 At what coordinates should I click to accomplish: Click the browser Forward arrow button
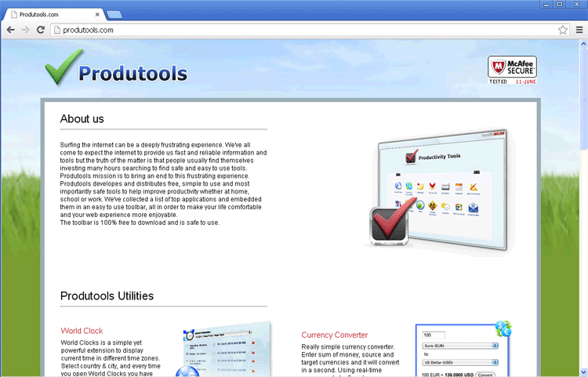[x=25, y=30]
